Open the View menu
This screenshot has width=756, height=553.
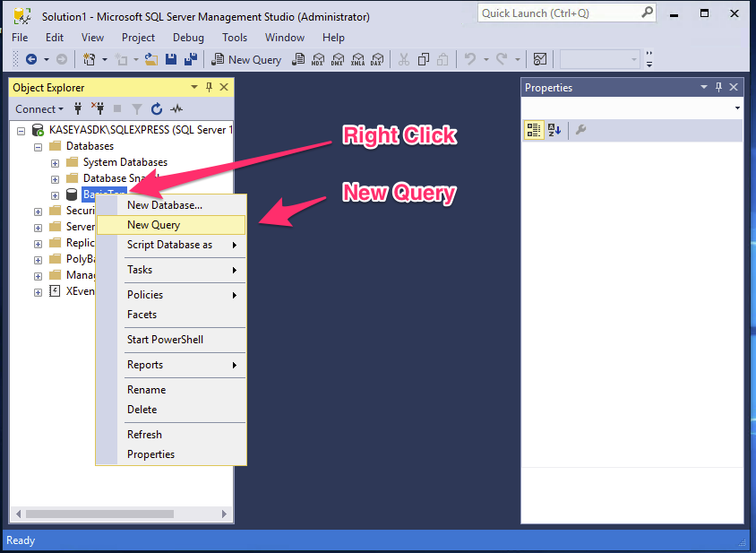(x=92, y=38)
